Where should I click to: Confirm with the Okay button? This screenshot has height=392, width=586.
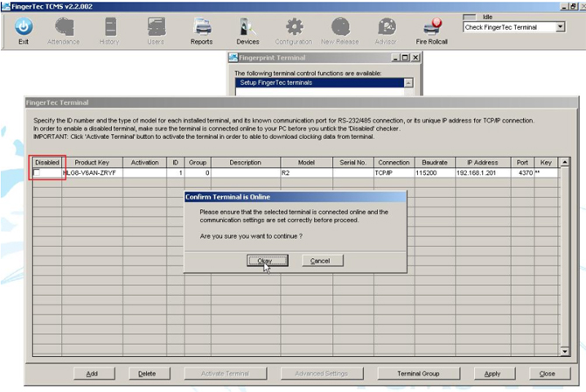click(x=268, y=261)
